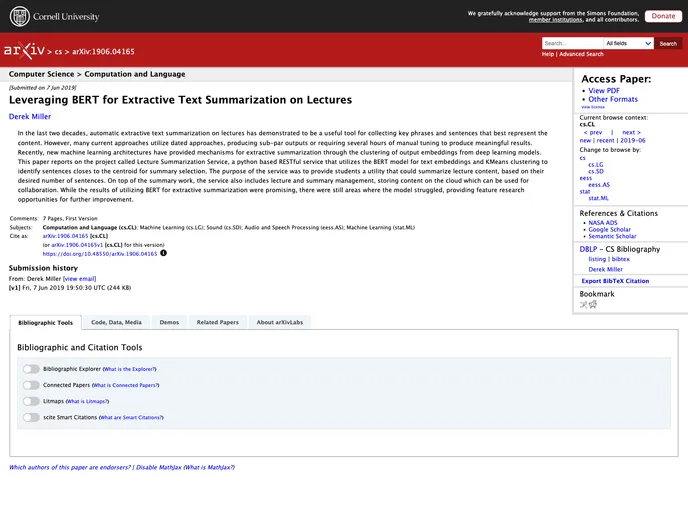This screenshot has height=512, width=688.
Task: Open the All fields dropdown
Action: click(x=628, y=43)
